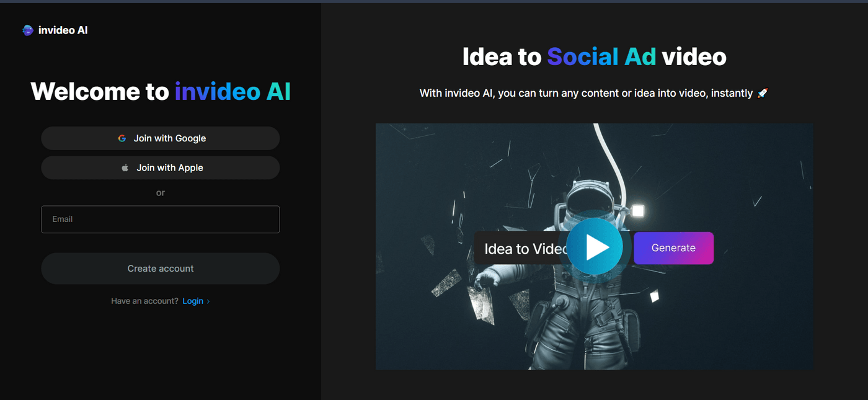Focus the Email input field
Screen dimensions: 868x400
(x=161, y=220)
